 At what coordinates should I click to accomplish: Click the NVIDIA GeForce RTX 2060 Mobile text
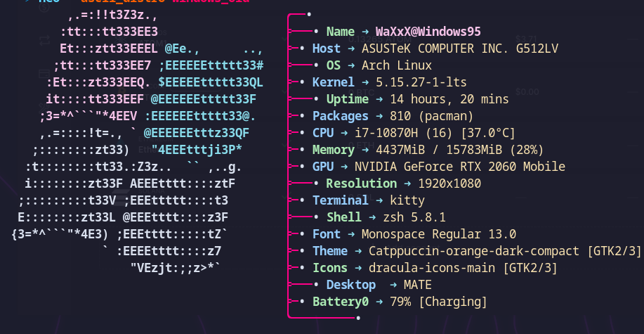pyautogui.click(x=460, y=167)
